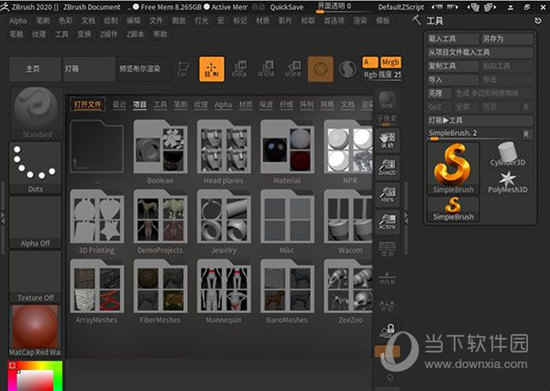Toggle the orange button below the lock icon

coord(387,351)
